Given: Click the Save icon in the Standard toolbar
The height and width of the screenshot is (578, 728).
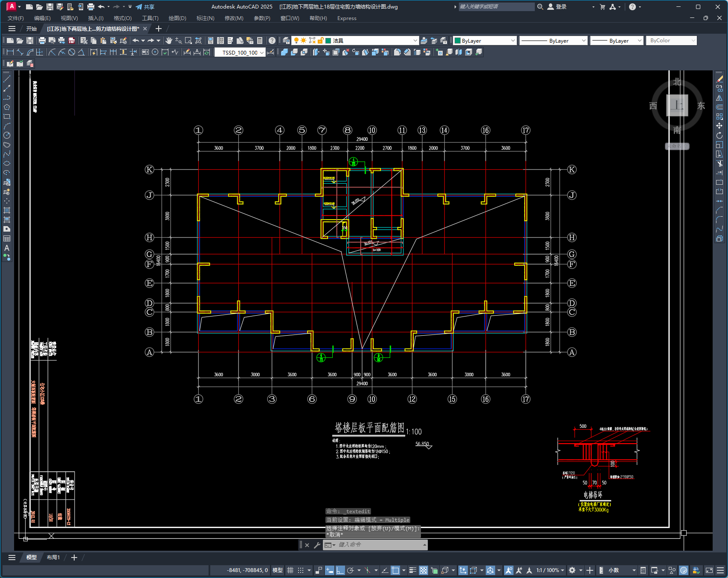Looking at the screenshot, I should 30,41.
